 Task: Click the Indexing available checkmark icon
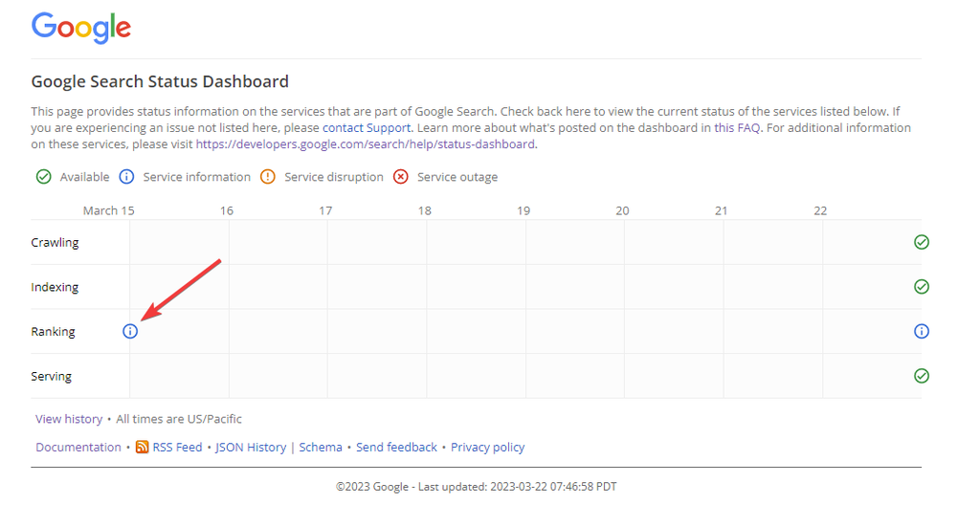coord(922,287)
